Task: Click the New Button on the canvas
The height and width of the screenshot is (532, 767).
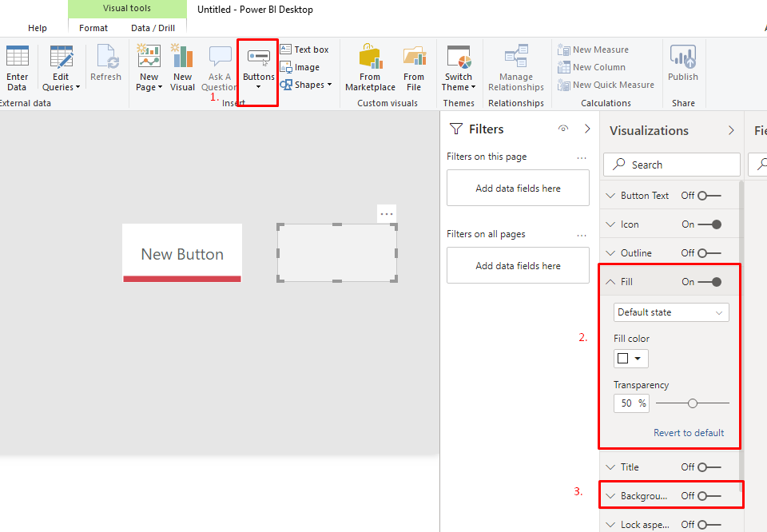Action: [182, 253]
